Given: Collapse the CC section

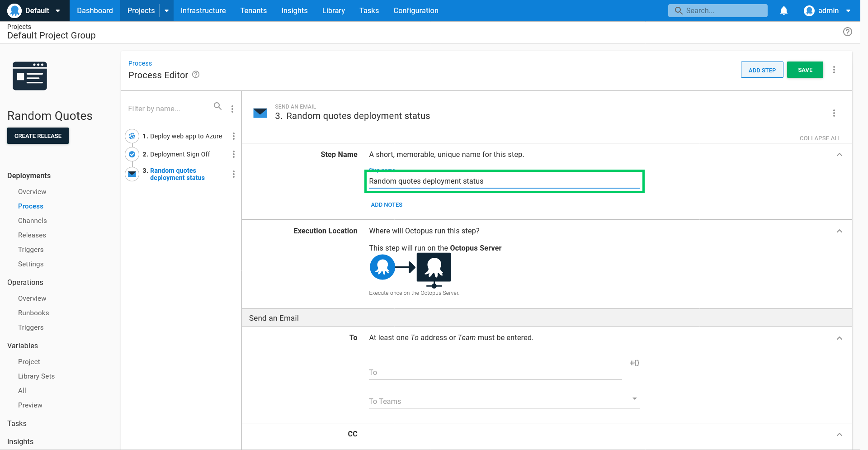Looking at the screenshot, I should tap(840, 435).
